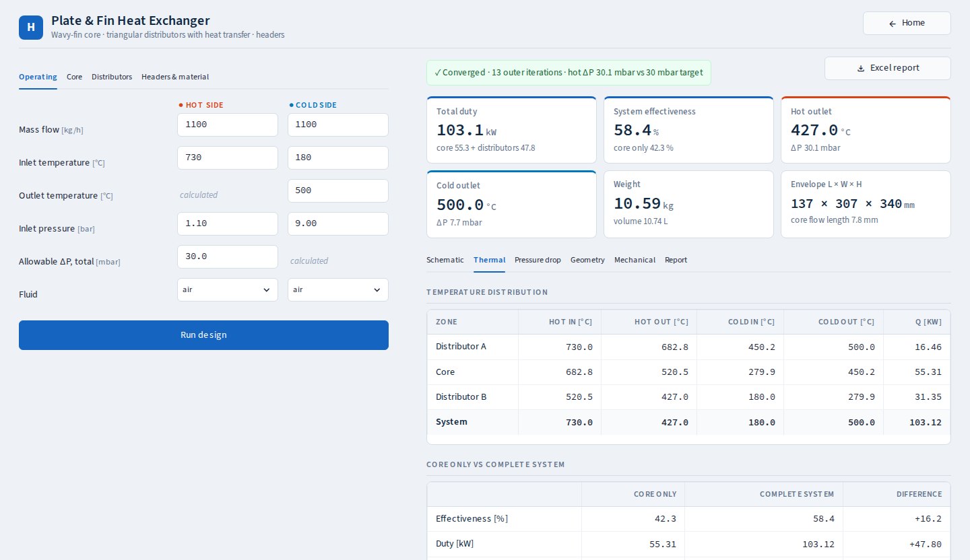Switch to the Schematic results tab
The image size is (970, 560).
(x=445, y=260)
